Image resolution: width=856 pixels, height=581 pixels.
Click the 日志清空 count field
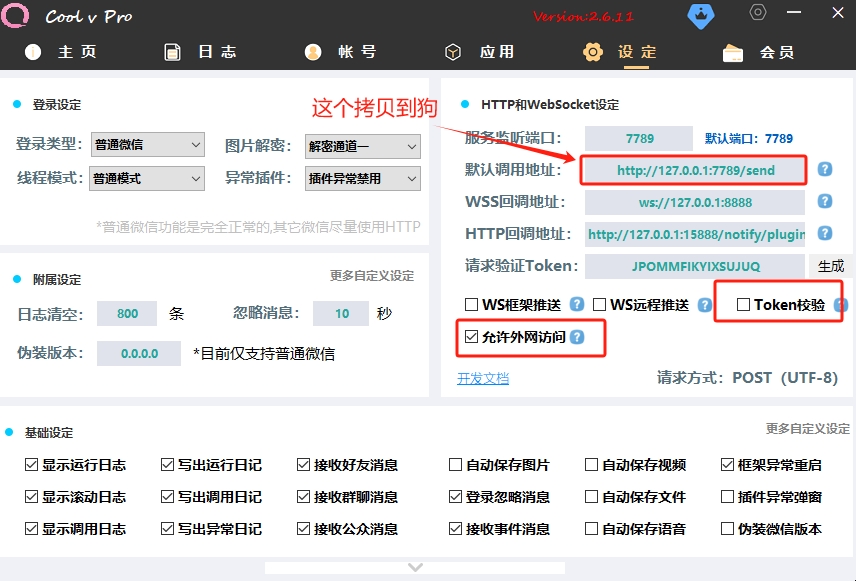coord(127,313)
